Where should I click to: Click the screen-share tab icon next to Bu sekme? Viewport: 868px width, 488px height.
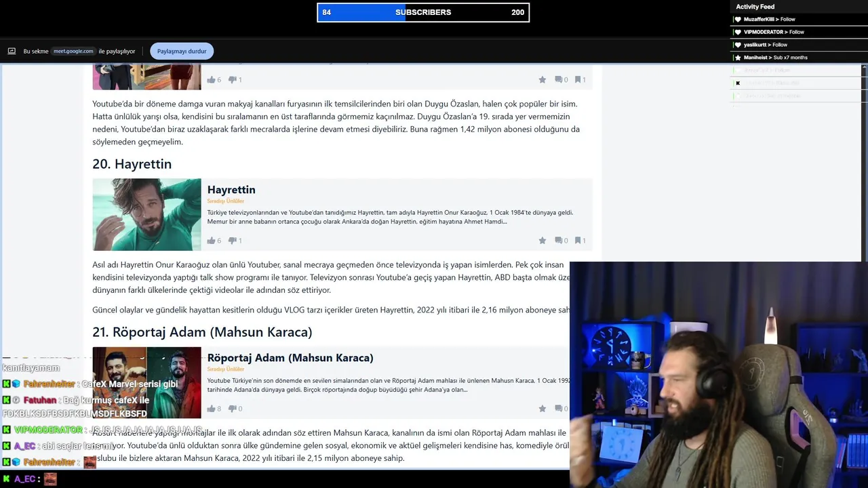pyautogui.click(x=12, y=51)
